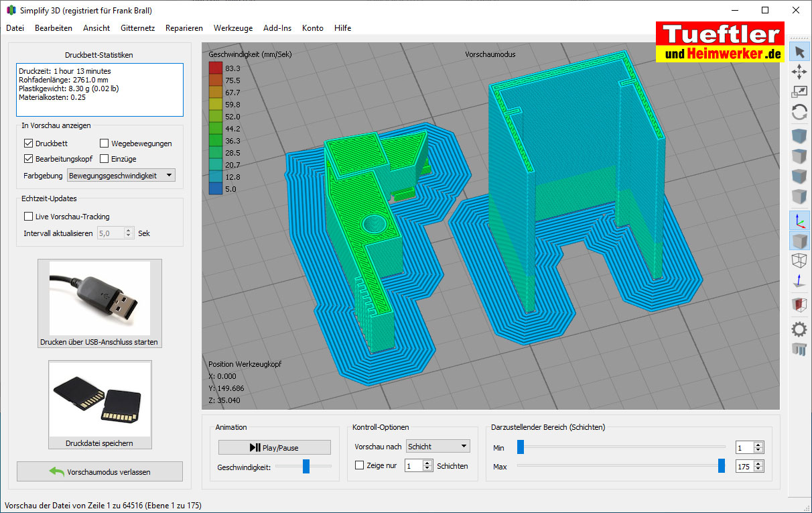Open the Werkzeuge menu
The image size is (812, 513).
click(233, 28)
